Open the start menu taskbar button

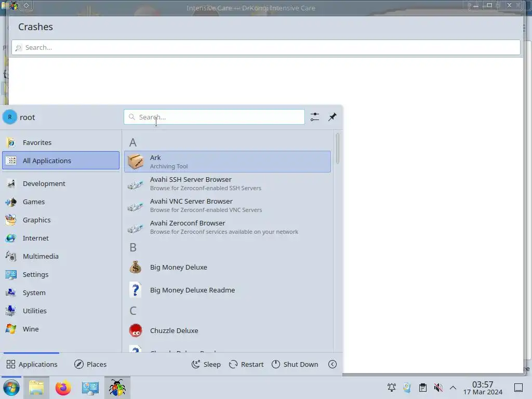(11, 388)
